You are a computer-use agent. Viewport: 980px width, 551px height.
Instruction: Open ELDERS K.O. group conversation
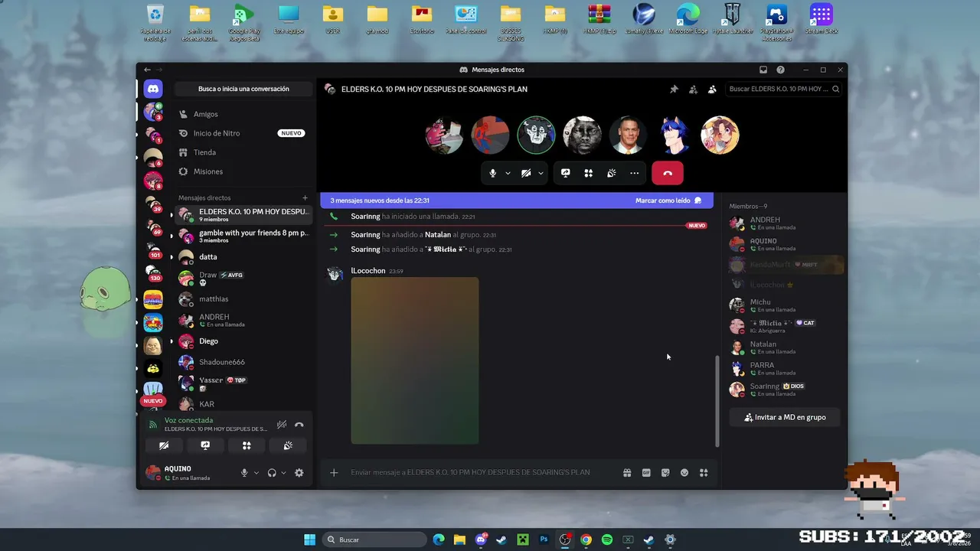coord(243,215)
